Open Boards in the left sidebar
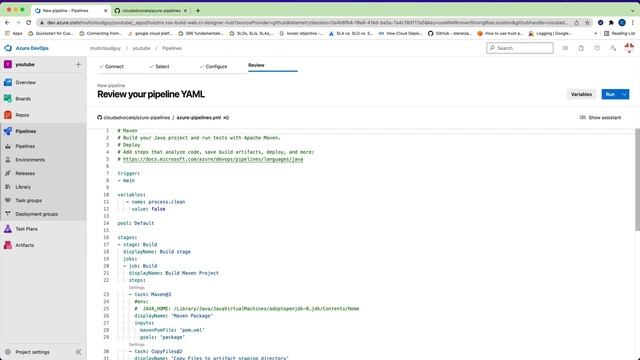Screen dimensions: 640x360 [x=23, y=99]
